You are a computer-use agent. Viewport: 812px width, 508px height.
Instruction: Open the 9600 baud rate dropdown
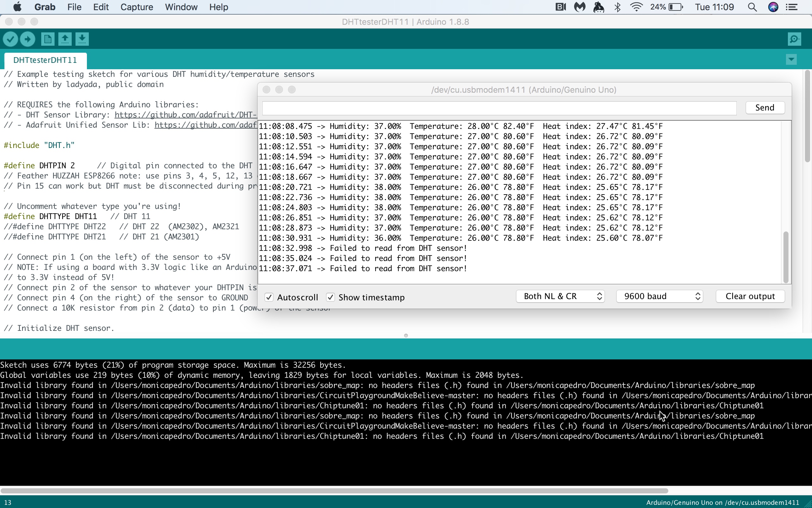pos(660,296)
